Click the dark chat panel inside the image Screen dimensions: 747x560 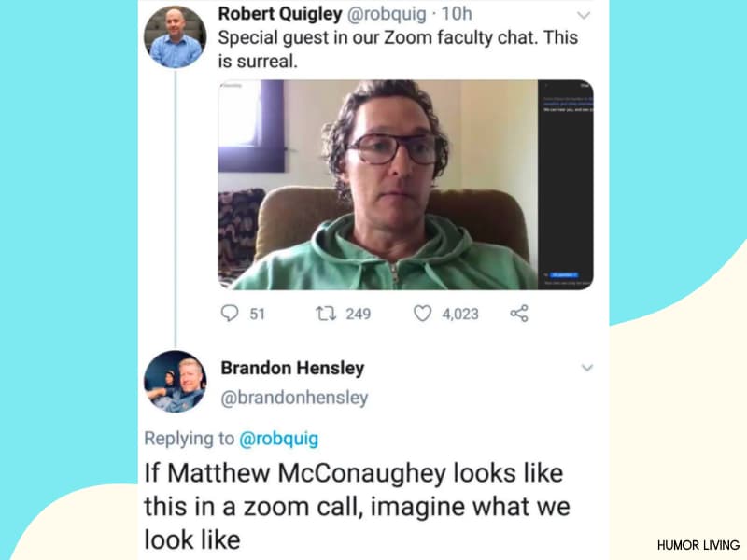566,185
